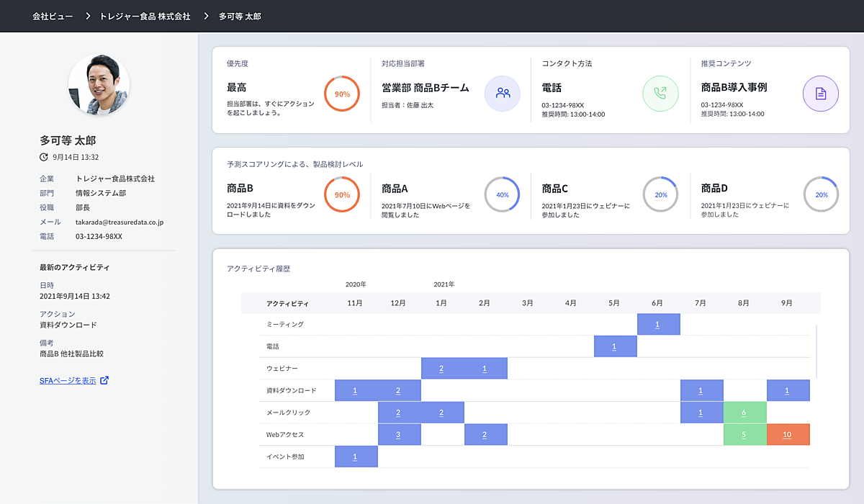Click the external link icon beside SFAページを表示

pos(104,380)
